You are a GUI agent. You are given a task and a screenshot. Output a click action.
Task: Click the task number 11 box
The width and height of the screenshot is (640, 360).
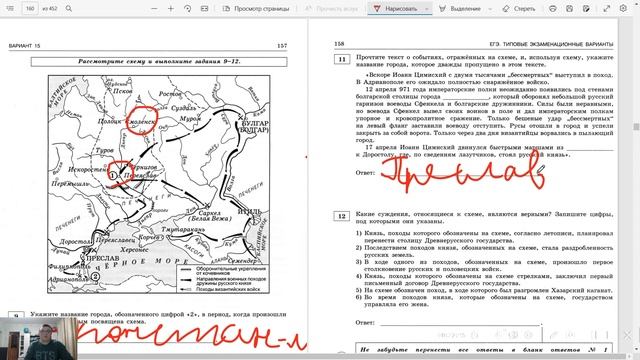(x=342, y=59)
